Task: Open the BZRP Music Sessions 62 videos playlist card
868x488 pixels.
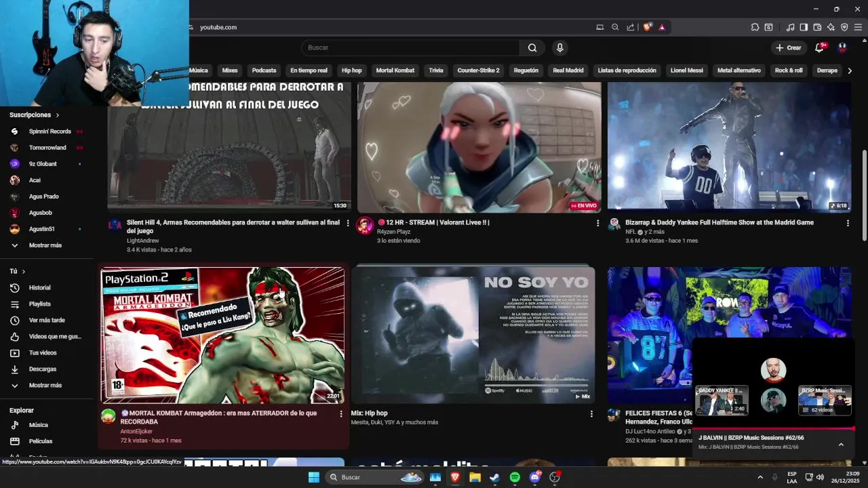Action: 825,400
